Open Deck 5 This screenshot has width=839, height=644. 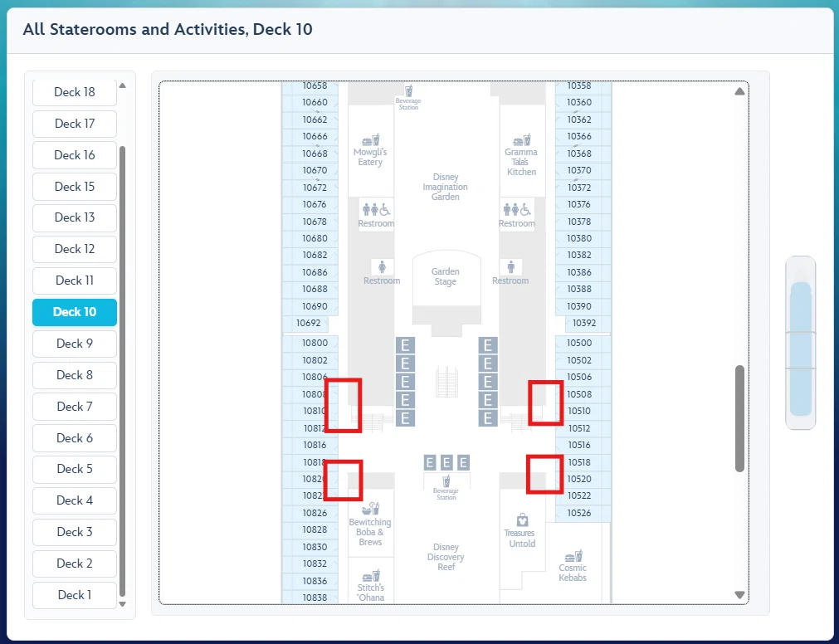(75, 469)
